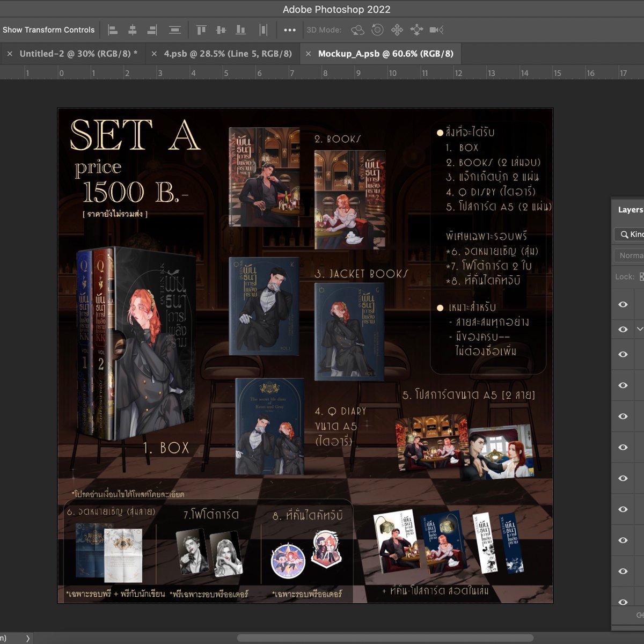Toggle eye icon beside the group collapse chevron
The height and width of the screenshot is (644, 644).
click(623, 329)
